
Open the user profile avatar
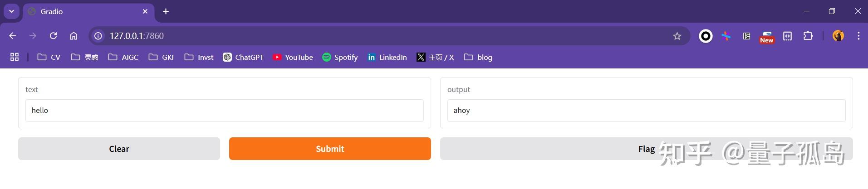pyautogui.click(x=838, y=36)
